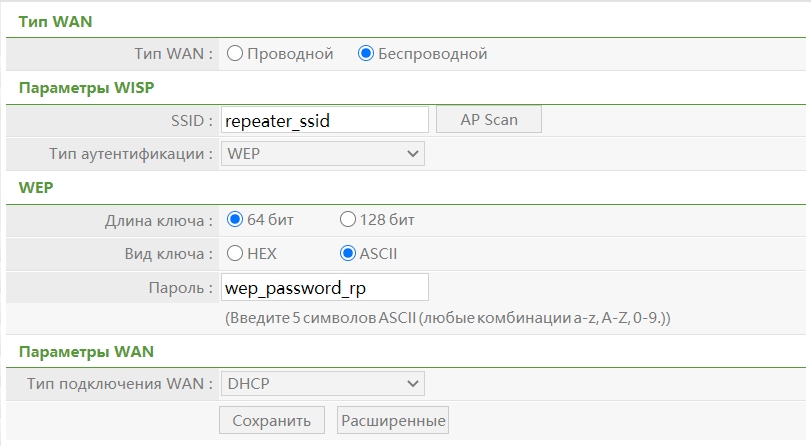Select the Беспроводной WAN type option

(366, 54)
